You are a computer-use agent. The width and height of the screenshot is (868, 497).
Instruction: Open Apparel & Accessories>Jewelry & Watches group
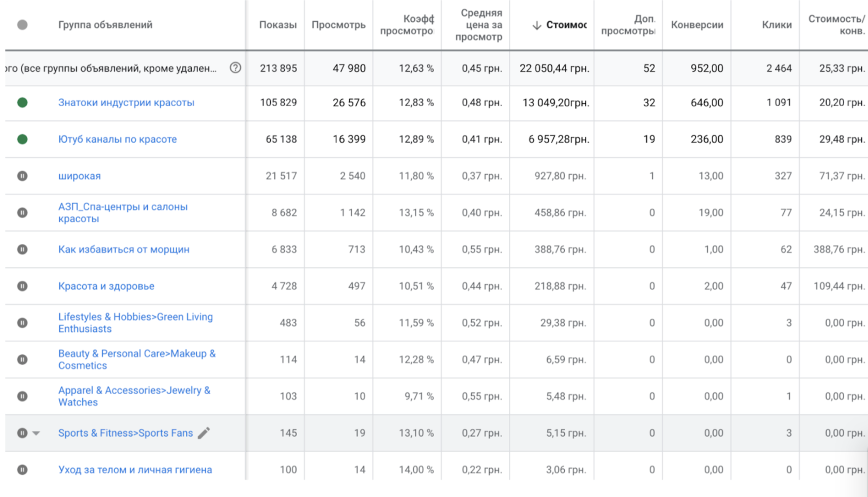pyautogui.click(x=134, y=396)
